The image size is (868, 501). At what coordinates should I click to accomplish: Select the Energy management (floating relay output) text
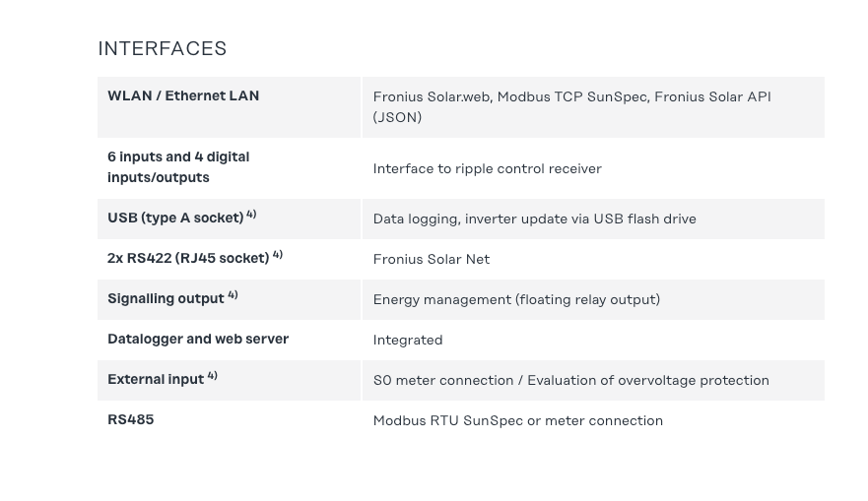tap(516, 299)
